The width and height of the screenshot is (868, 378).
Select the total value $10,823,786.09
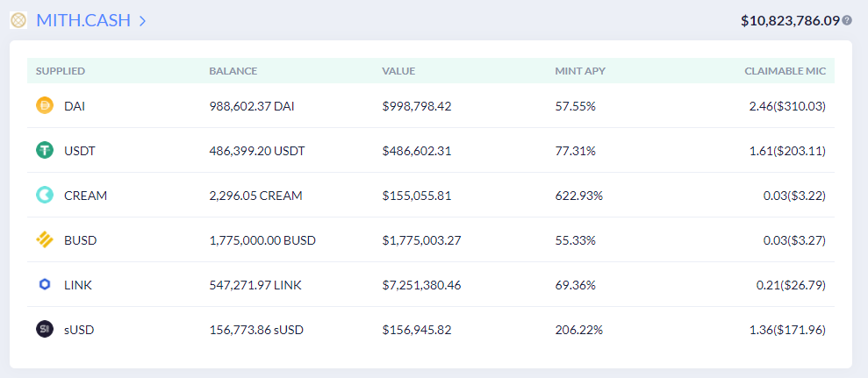click(791, 21)
